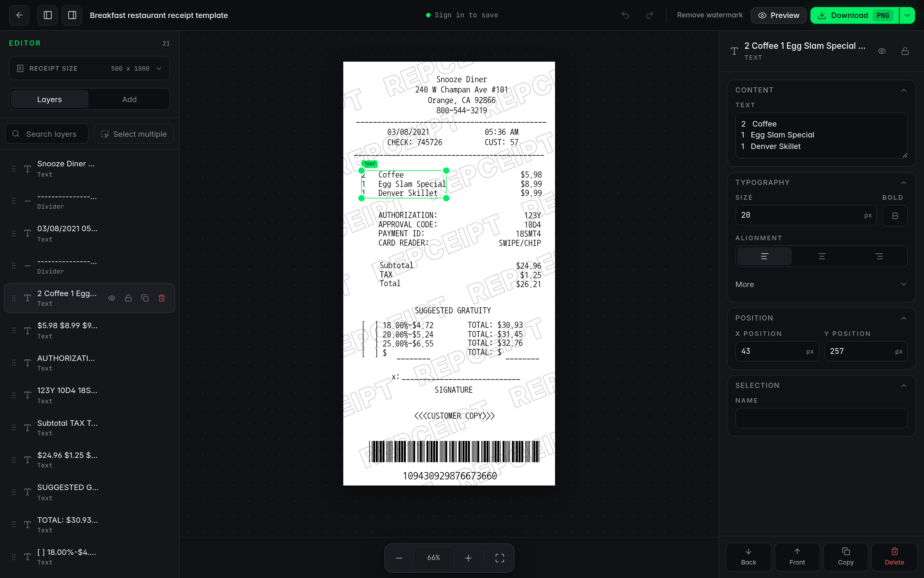
Task: Open download format dropdown arrow
Action: tap(908, 15)
